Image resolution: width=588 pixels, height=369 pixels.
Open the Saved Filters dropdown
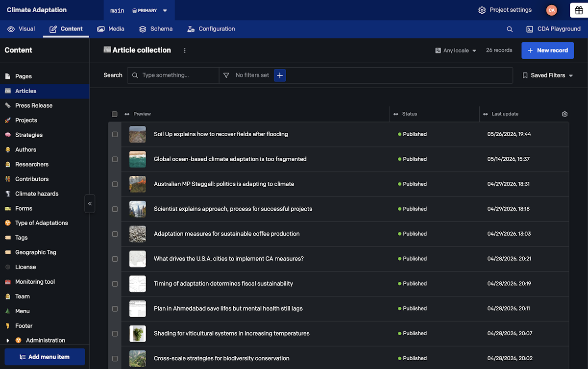pos(547,75)
